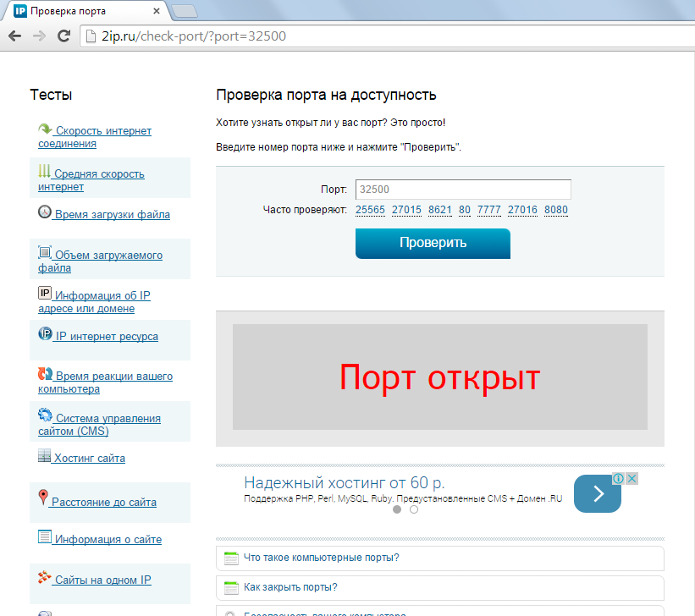Viewport: 695px width, 616px height.
Task: Click the browser back arrow
Action: [14, 36]
